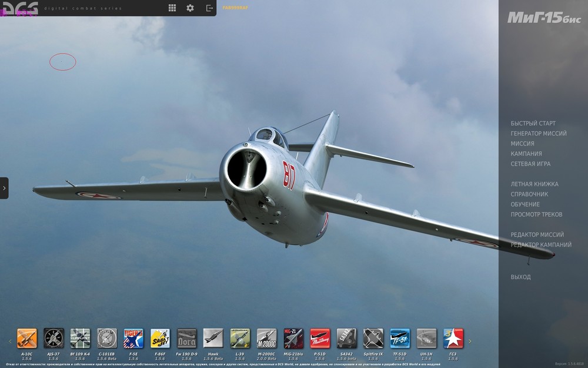Select the Bf 109 K-4 module icon

coord(80,339)
